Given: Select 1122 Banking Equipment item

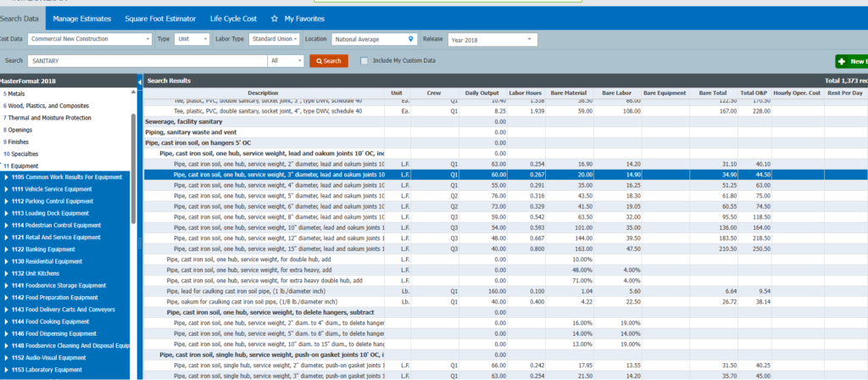Looking at the screenshot, I should click(x=43, y=249).
